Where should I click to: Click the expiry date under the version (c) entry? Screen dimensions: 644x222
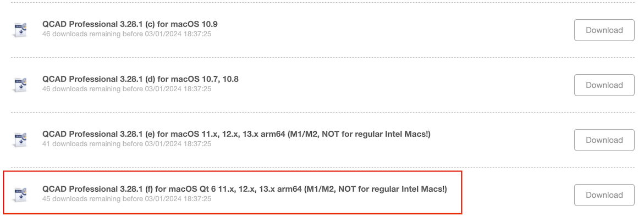pos(178,34)
